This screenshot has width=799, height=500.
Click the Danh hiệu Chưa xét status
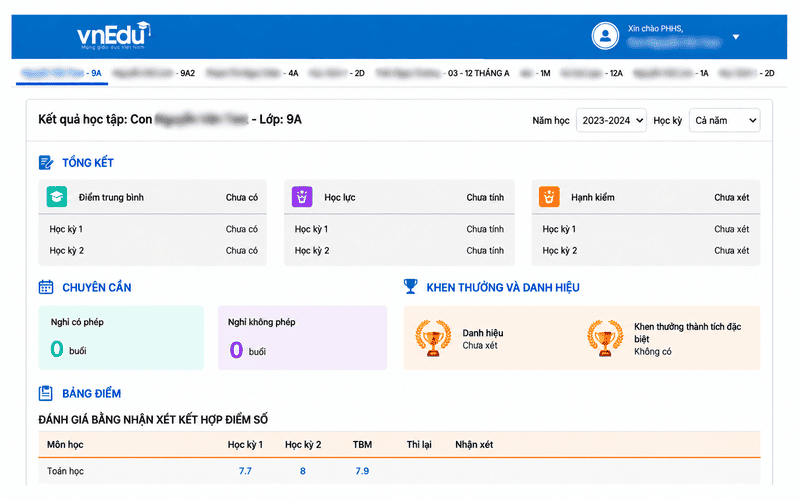(x=480, y=346)
